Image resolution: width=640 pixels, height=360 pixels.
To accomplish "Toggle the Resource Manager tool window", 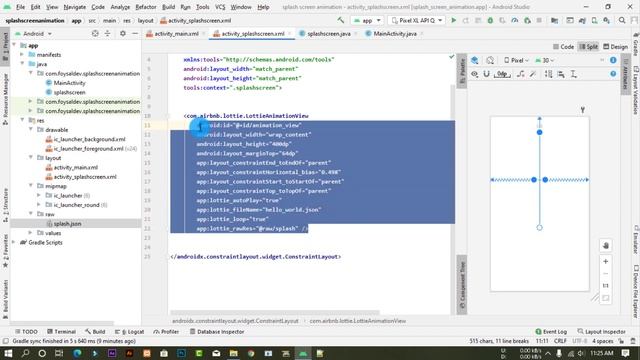I will tap(5, 99).
